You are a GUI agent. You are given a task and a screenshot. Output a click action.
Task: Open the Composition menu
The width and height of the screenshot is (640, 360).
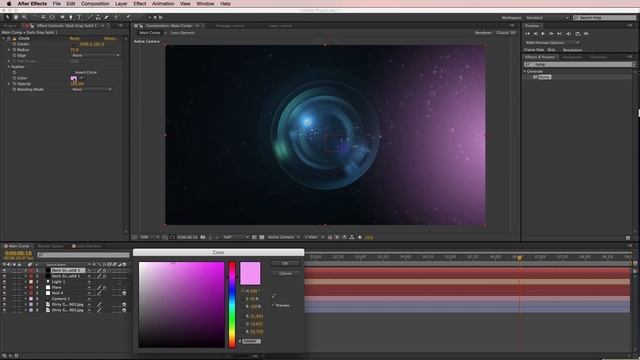[95, 4]
